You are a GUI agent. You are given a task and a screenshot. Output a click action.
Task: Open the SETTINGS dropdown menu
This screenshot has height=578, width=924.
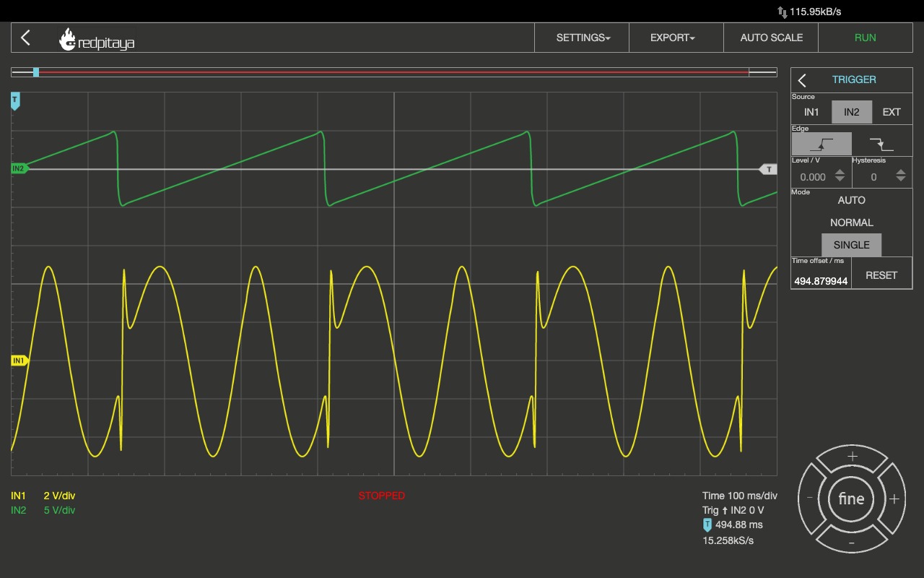tap(583, 38)
